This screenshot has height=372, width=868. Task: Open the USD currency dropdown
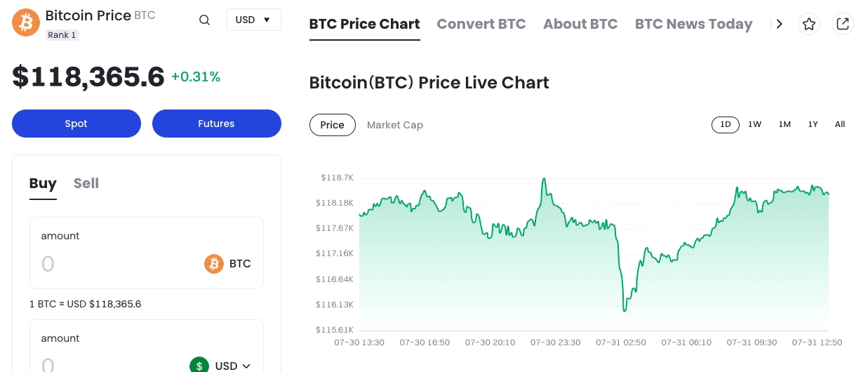pyautogui.click(x=253, y=20)
